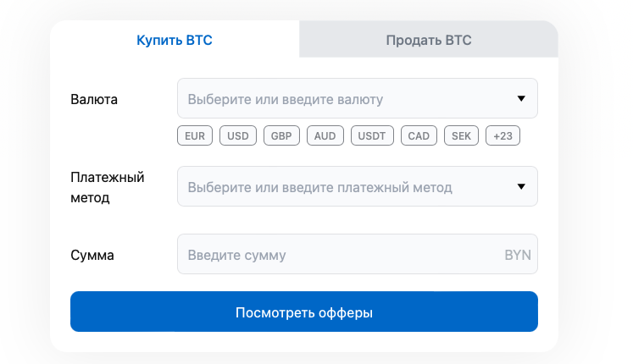Click the currency field dropdown arrow
This screenshot has height=364, width=633.
tap(521, 99)
